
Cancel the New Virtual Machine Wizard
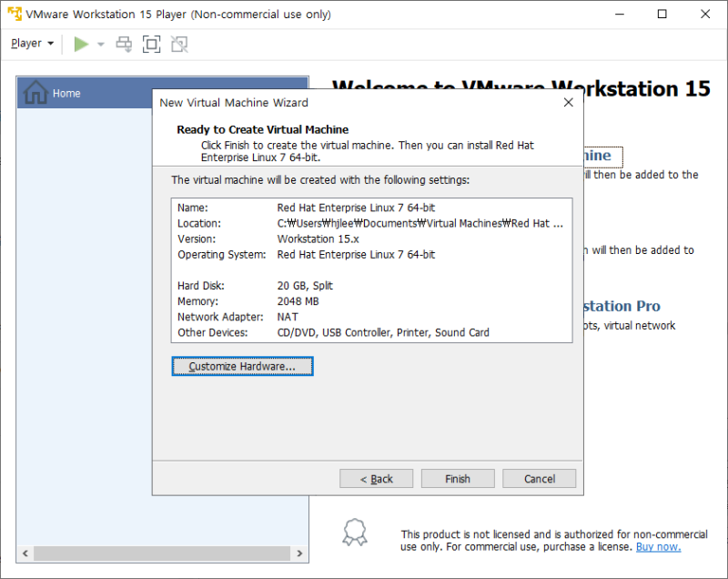pos(539,478)
